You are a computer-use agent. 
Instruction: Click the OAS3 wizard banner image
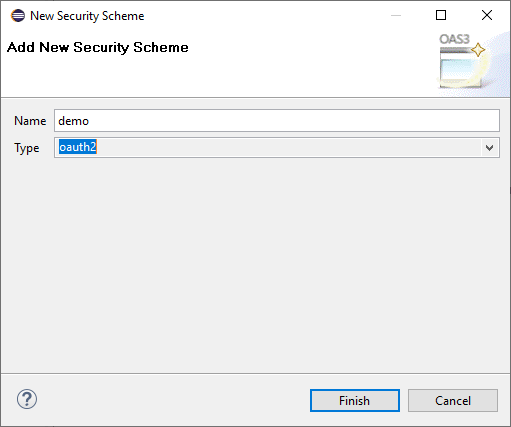click(x=473, y=63)
